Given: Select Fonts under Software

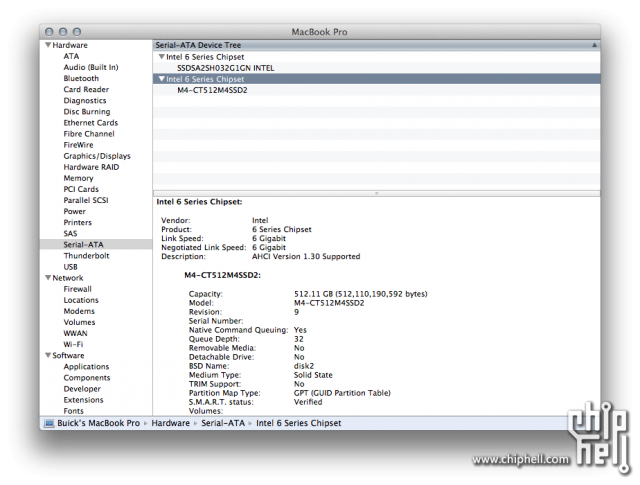Looking at the screenshot, I should pos(73,411).
